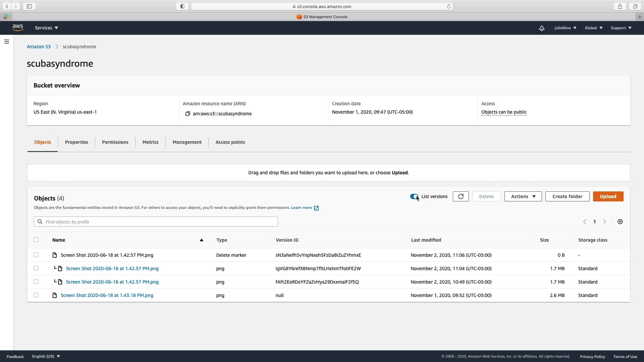Select checkbox for version IgVG8Y6refXBNmp7fltLHxhmTfo0FE2W

pyautogui.click(x=36, y=269)
